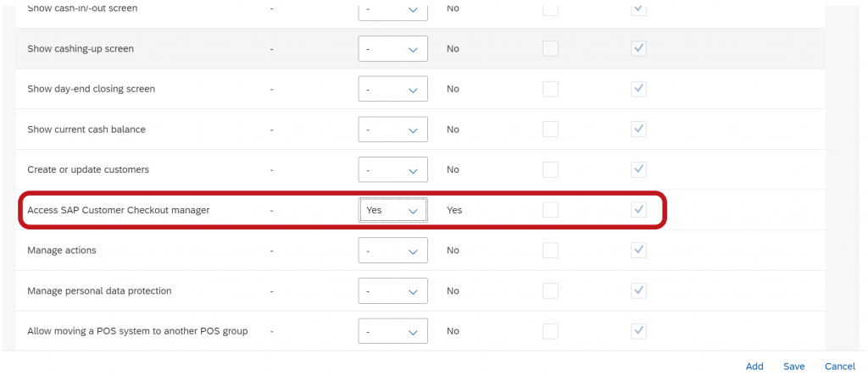
Task: Open dropdown for Show cashing-up screen
Action: coord(393,48)
